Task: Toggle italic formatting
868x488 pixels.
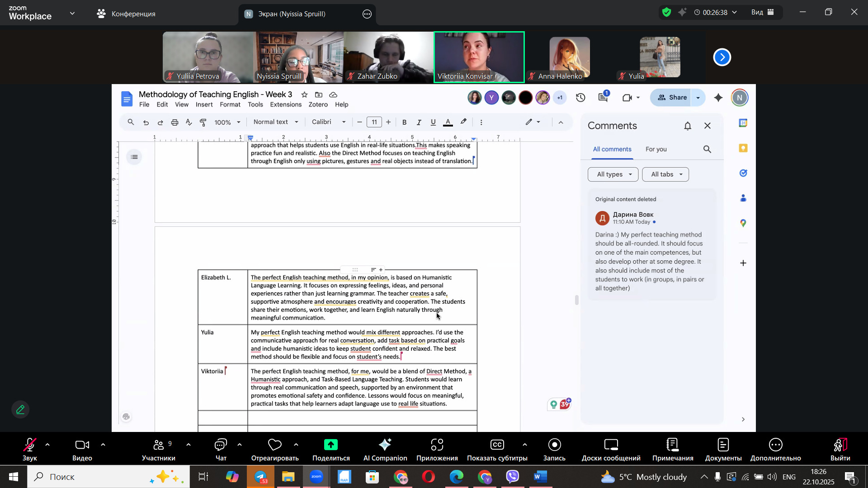Action: 419,122
